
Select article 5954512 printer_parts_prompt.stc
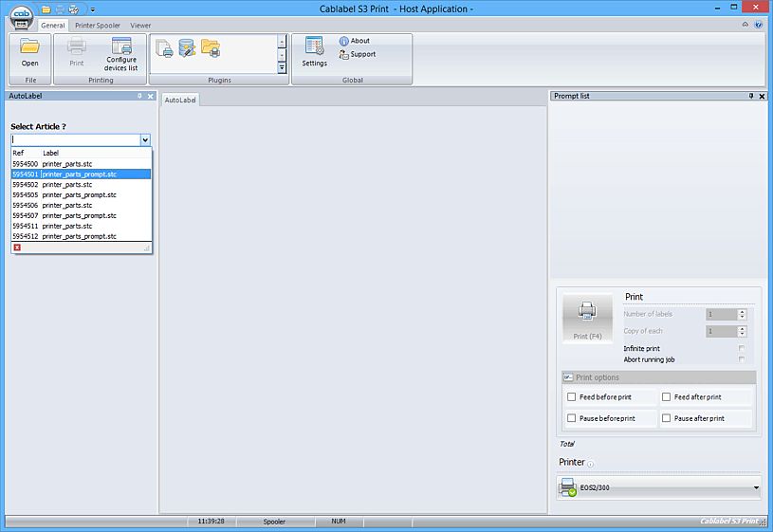81,236
